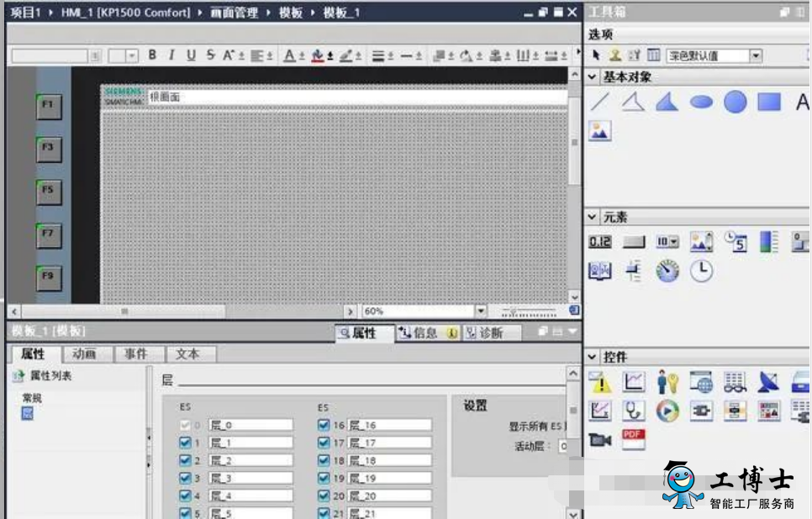Select the Graphic view image tool

(x=599, y=131)
